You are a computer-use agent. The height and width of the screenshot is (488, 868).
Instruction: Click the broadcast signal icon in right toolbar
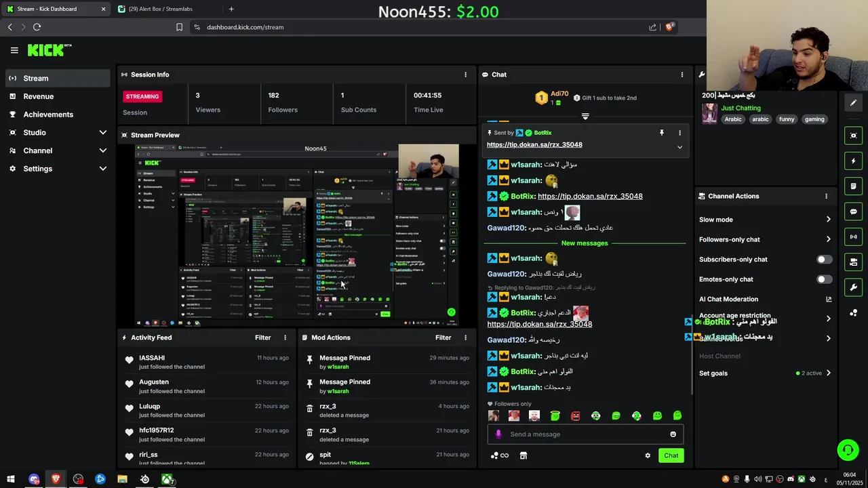(x=854, y=237)
